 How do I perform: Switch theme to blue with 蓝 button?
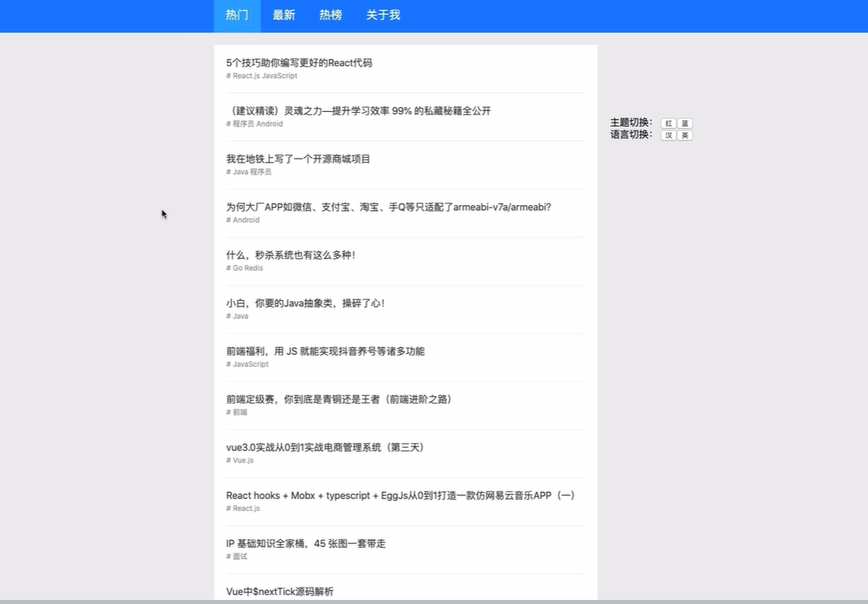[685, 123]
